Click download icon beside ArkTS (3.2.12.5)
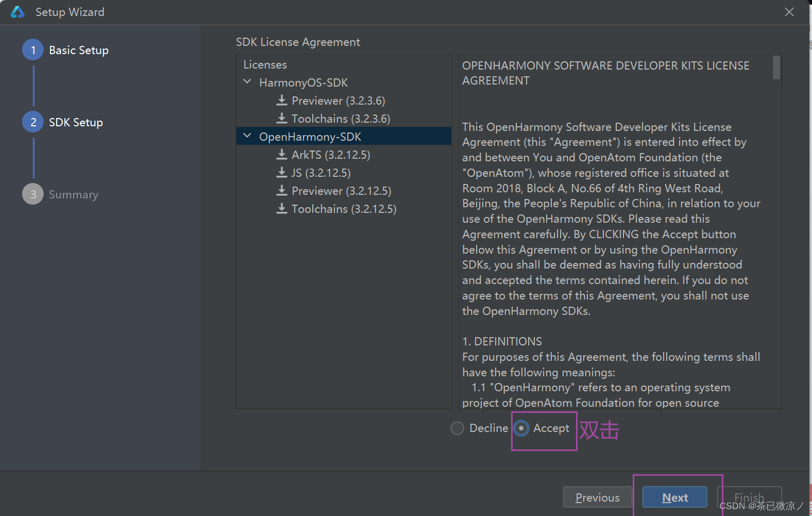This screenshot has width=812, height=516. (x=282, y=154)
